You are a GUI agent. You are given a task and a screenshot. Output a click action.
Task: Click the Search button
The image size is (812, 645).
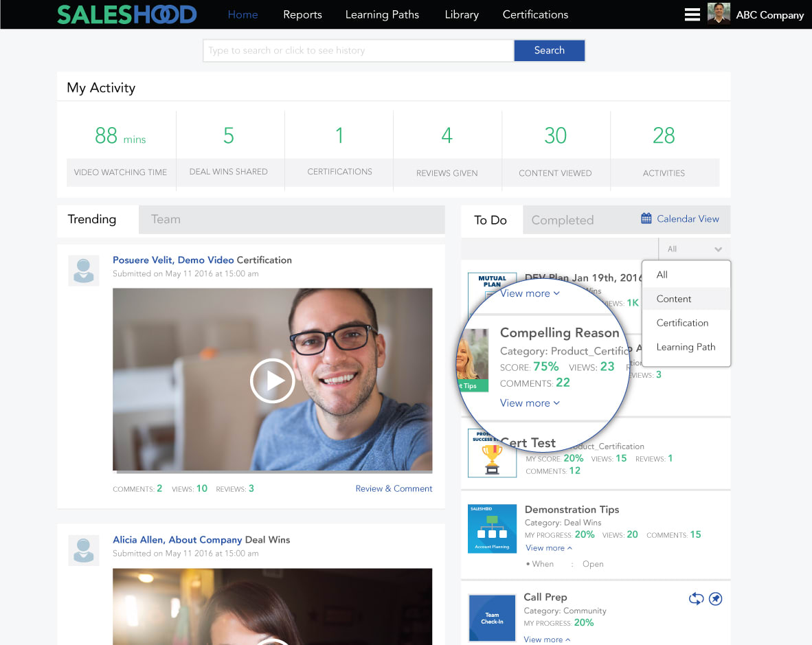550,50
